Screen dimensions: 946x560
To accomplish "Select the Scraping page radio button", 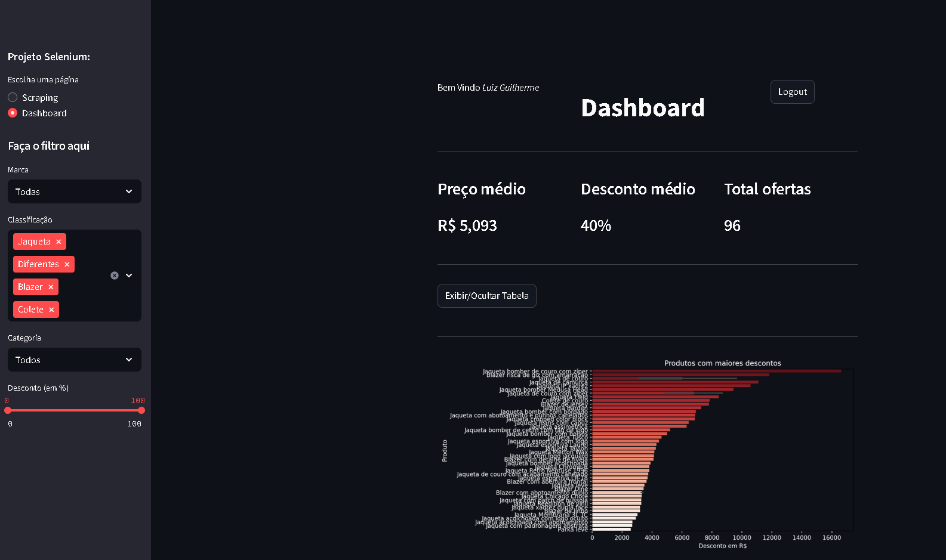I will pyautogui.click(x=13, y=97).
